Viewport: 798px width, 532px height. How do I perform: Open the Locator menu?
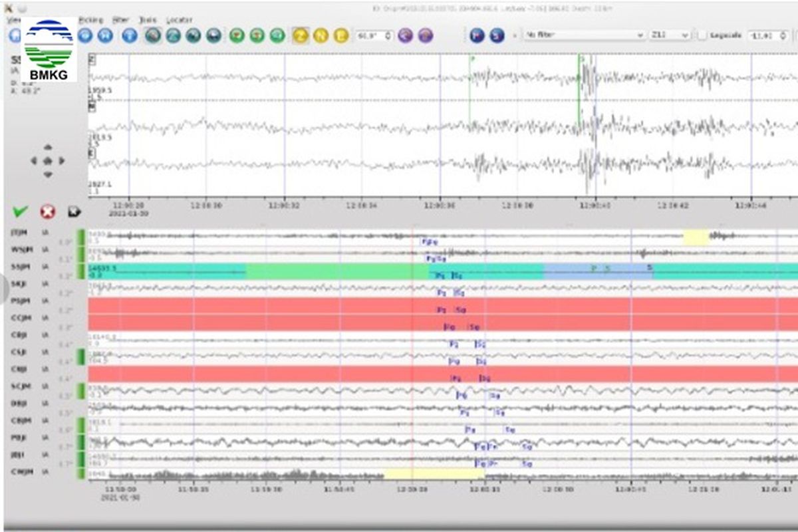pyautogui.click(x=180, y=20)
